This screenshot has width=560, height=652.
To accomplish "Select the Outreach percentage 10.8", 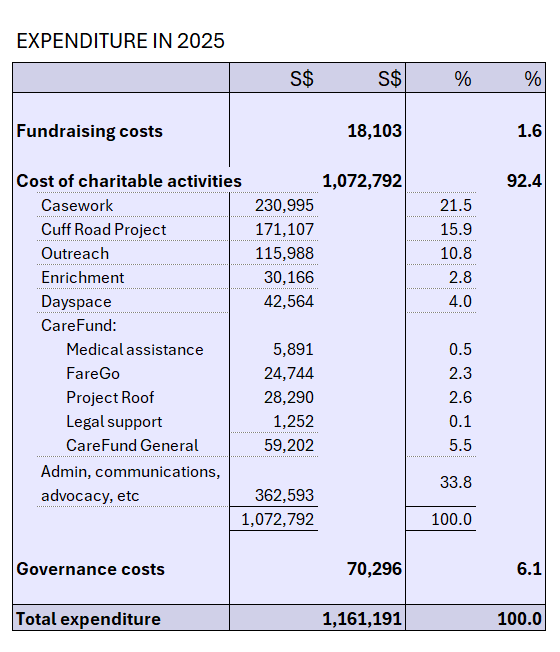I will pos(456,253).
